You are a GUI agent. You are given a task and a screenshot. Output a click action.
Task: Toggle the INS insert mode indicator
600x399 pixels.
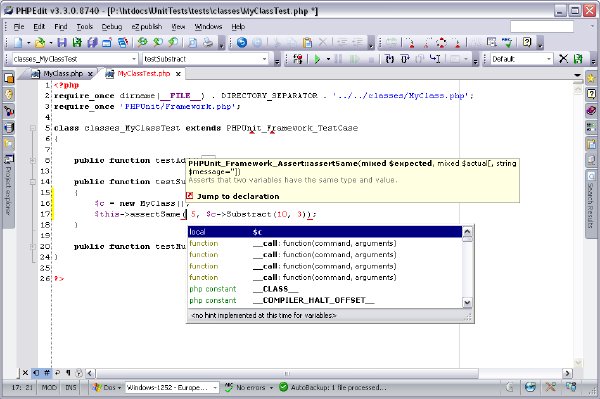[71, 387]
